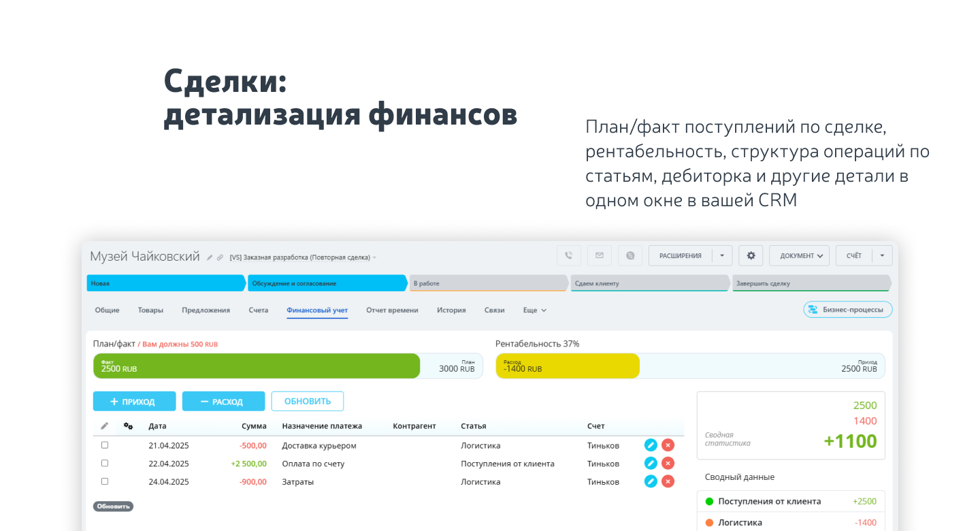Click the yellow Расход rentability bar

pos(568,366)
